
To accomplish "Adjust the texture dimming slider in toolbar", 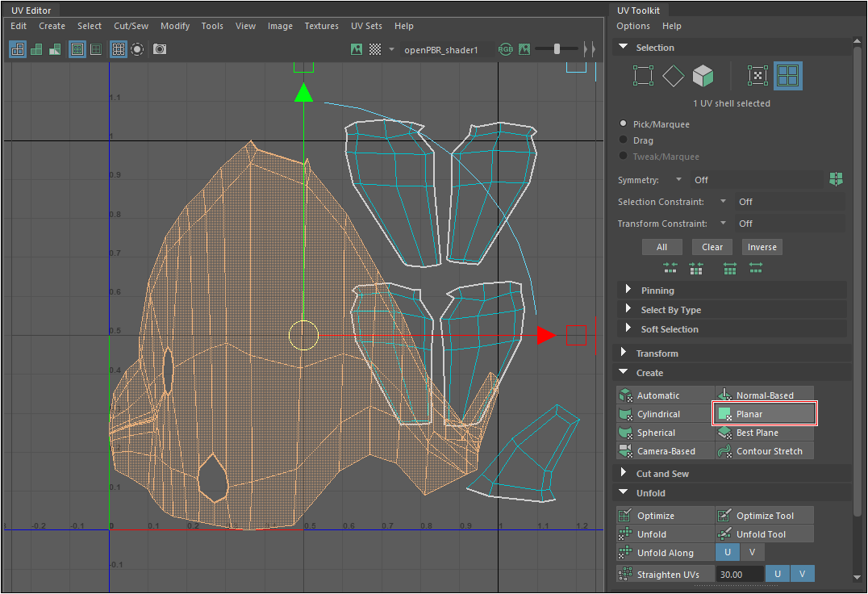I will pyautogui.click(x=557, y=49).
